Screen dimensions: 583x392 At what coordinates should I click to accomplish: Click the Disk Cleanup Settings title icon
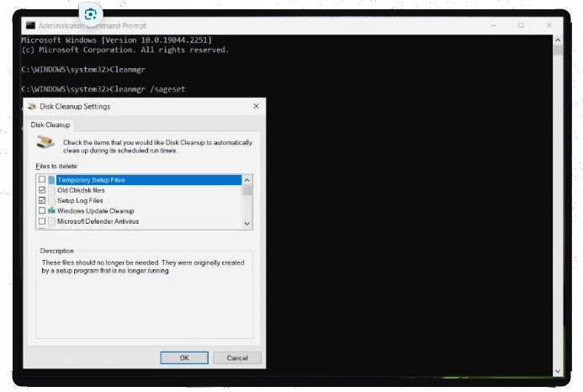click(32, 106)
